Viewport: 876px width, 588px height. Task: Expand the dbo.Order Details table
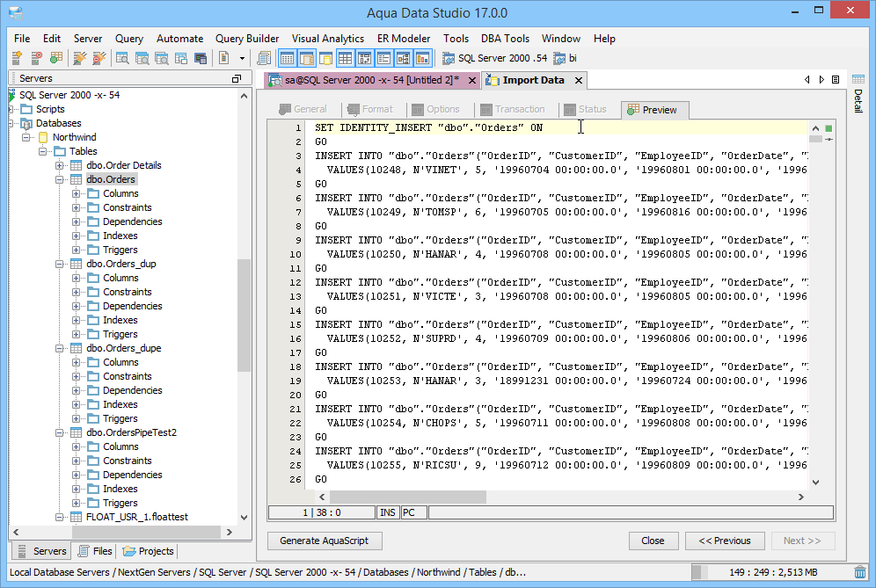click(x=59, y=165)
